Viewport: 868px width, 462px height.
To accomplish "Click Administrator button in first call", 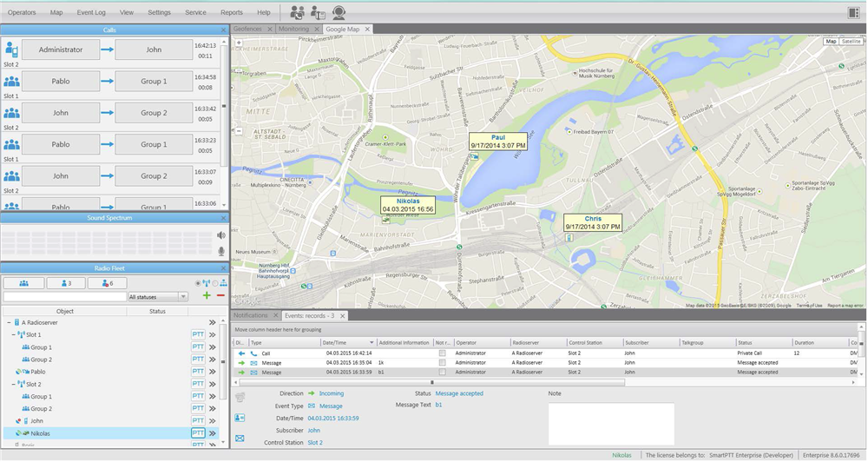I will click(x=61, y=49).
